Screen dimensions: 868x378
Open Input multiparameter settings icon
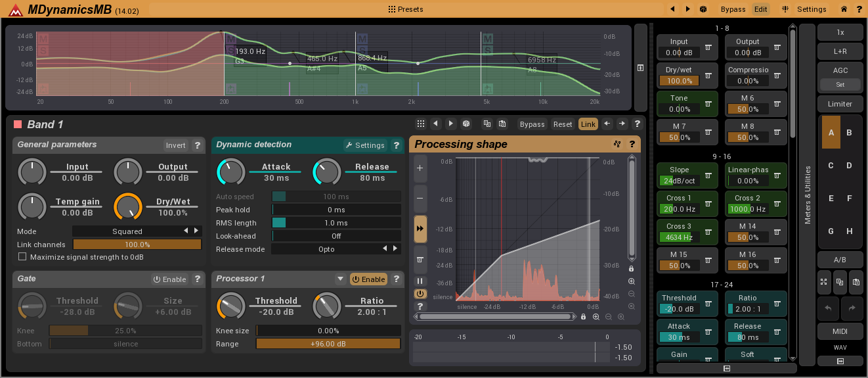click(x=708, y=47)
